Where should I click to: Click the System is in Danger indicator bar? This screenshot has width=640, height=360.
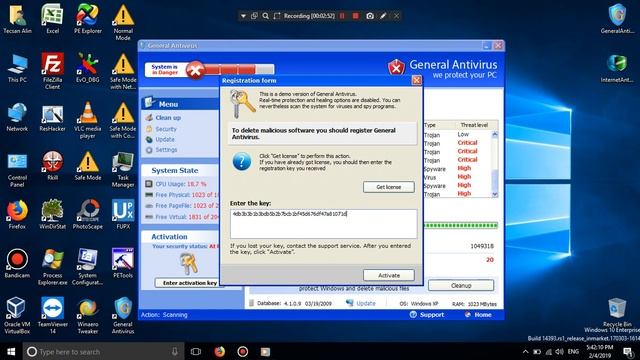coord(209,69)
